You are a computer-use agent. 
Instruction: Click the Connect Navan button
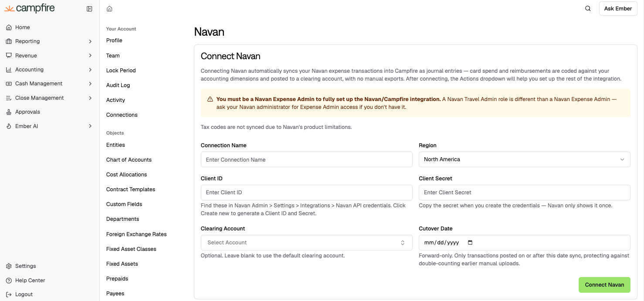coord(604,285)
